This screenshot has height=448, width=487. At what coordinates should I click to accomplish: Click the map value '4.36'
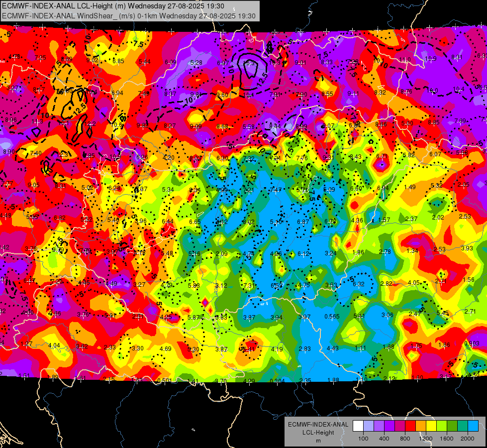coord(357,221)
